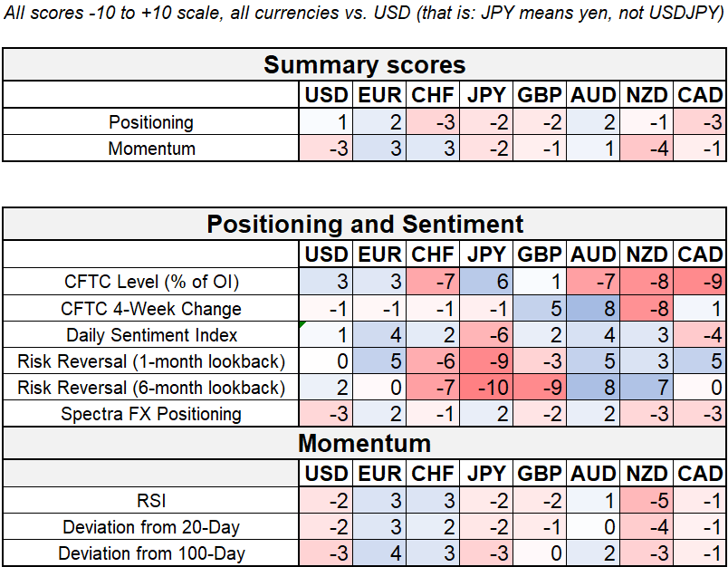Click JPY -10 cell in 6-month Risk Reversal row
728x567 pixels.
pos(485,388)
